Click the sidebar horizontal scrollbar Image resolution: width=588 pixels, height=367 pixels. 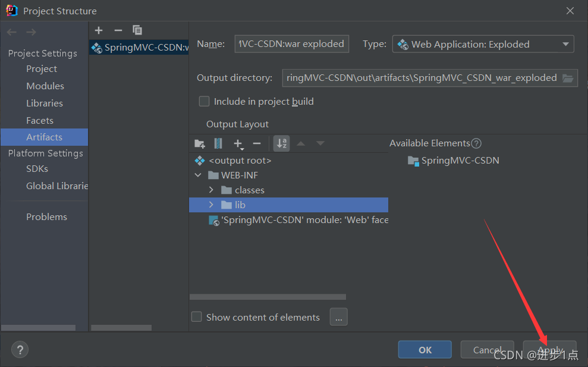38,328
